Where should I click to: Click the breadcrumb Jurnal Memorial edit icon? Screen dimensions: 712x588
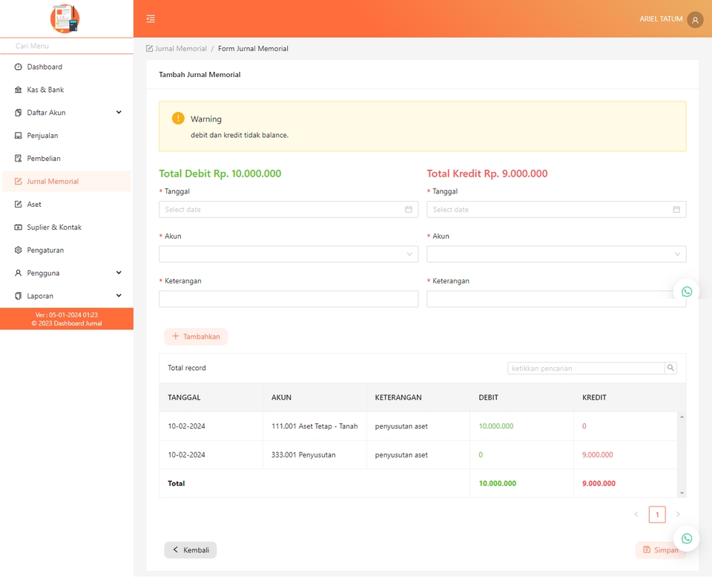pos(149,49)
